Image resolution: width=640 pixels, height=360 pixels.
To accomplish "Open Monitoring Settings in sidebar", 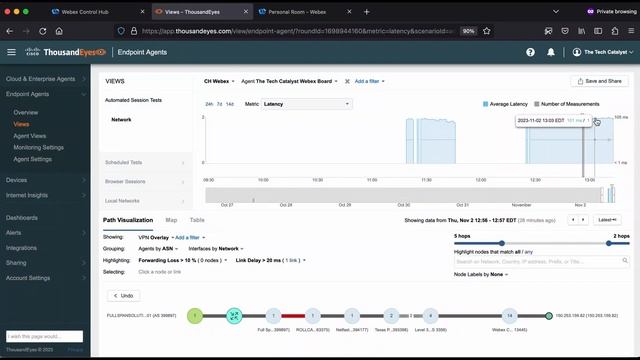I will 38,147.
